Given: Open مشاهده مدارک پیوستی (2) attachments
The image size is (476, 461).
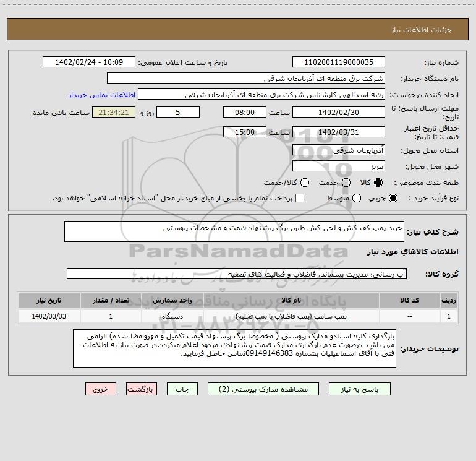Looking at the screenshot, I should [x=263, y=389].
